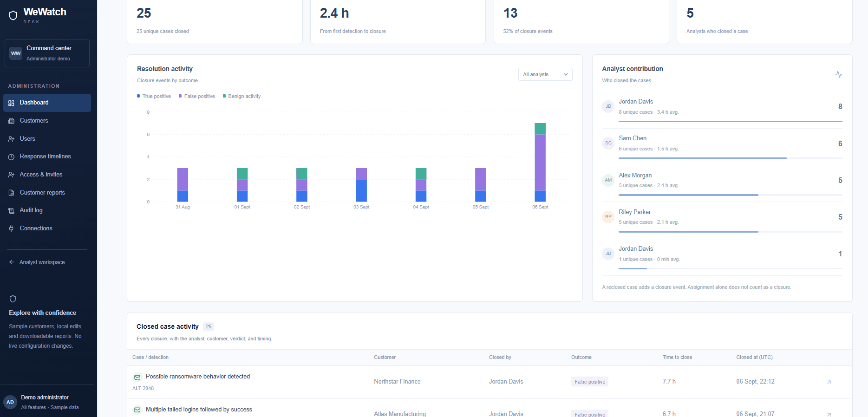Select Alex Morgan analyst row
Viewport: 868px width, 417px height.
click(722, 183)
